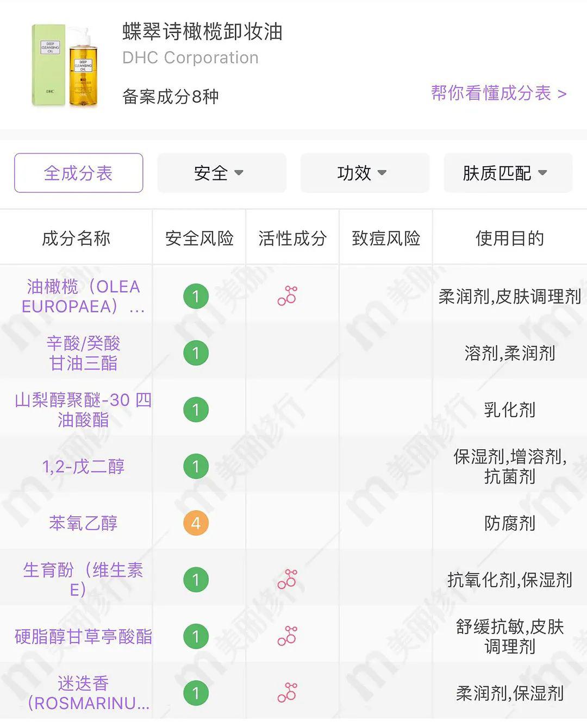Click the green safety badge for 1,2-戊二醇
The image size is (587, 728).
(196, 467)
